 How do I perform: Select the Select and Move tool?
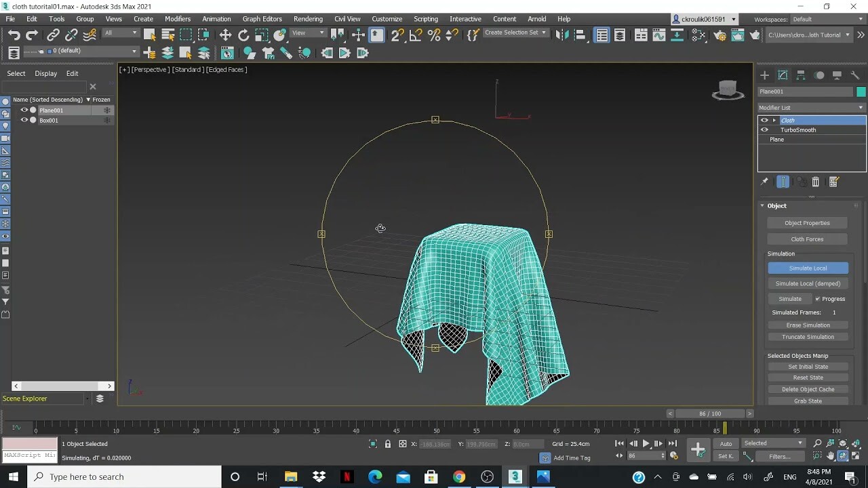[225, 35]
